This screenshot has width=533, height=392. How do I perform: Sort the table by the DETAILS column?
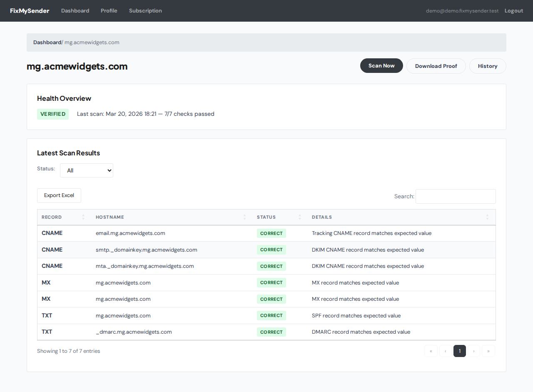pyautogui.click(x=322, y=217)
